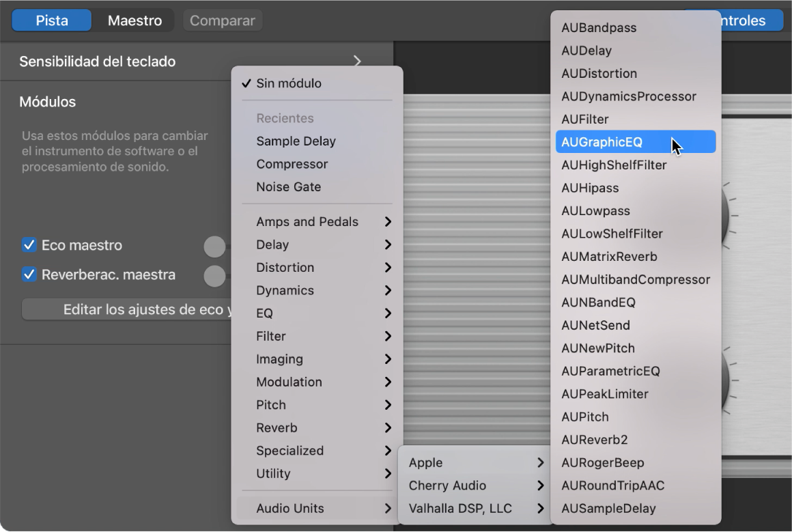Select AUDelay from the plugin list
Screen dimensions: 792x532
[587, 51]
